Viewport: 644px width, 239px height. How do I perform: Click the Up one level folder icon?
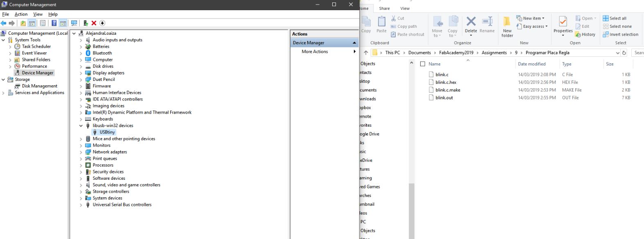[23, 23]
